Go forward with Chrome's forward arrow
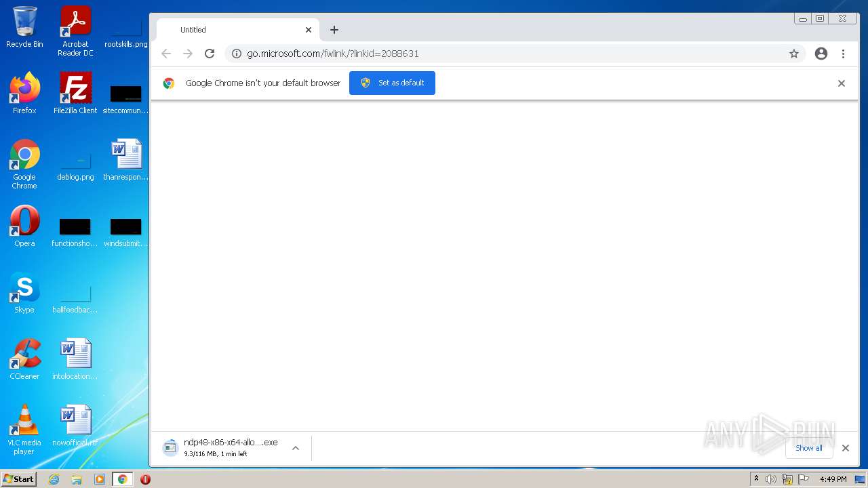 click(x=188, y=54)
